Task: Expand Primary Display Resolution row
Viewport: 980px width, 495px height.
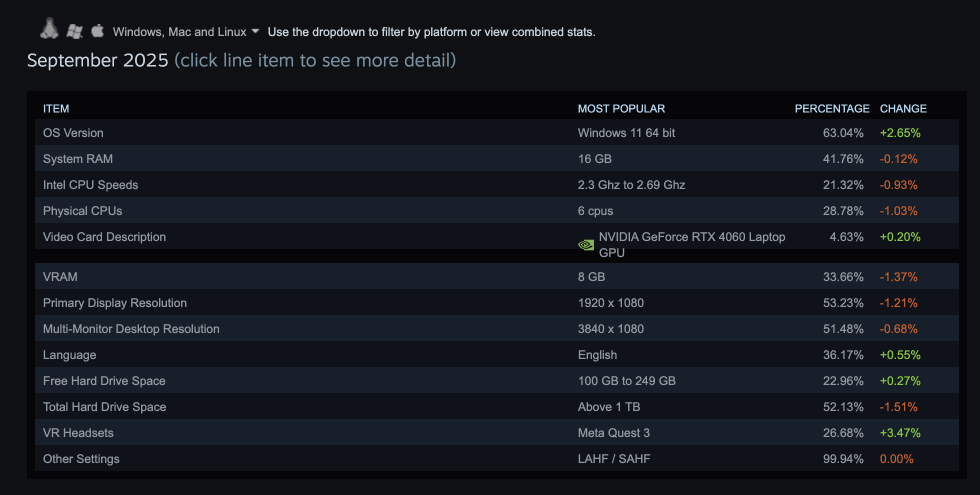Action: coord(115,303)
